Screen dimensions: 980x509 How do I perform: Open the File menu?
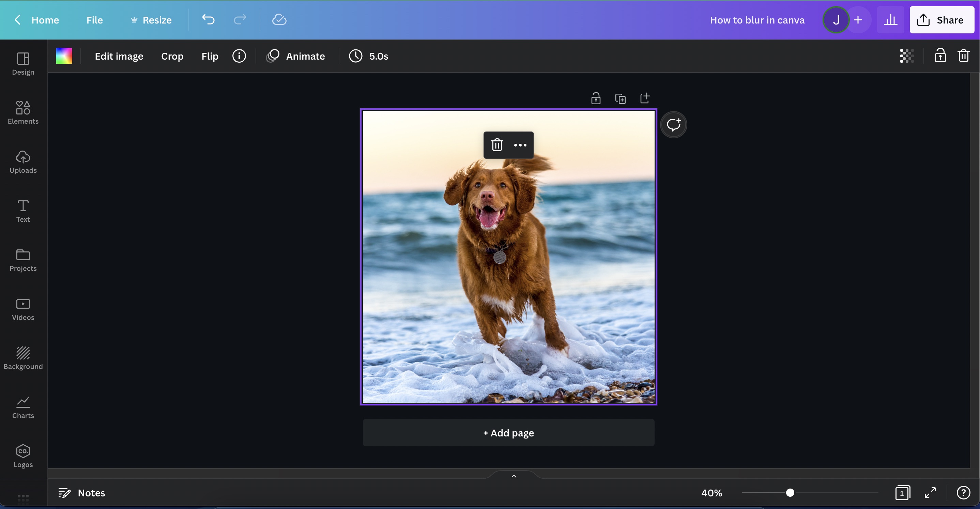point(94,20)
